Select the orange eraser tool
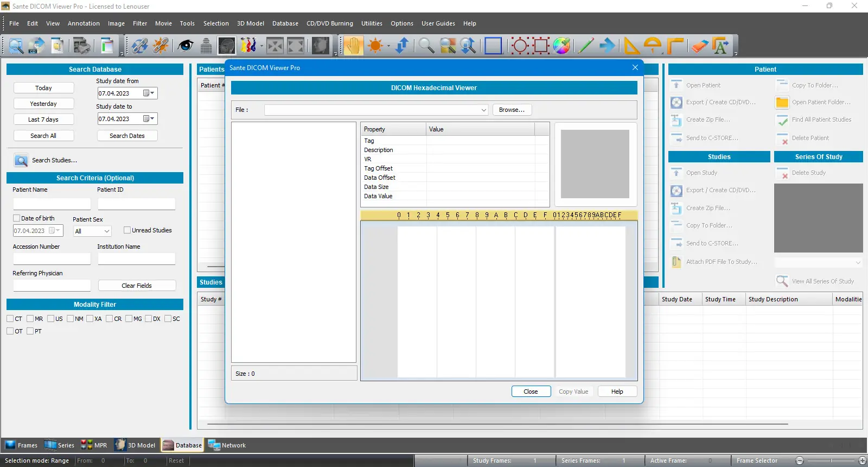The width and height of the screenshot is (868, 467). [699, 46]
